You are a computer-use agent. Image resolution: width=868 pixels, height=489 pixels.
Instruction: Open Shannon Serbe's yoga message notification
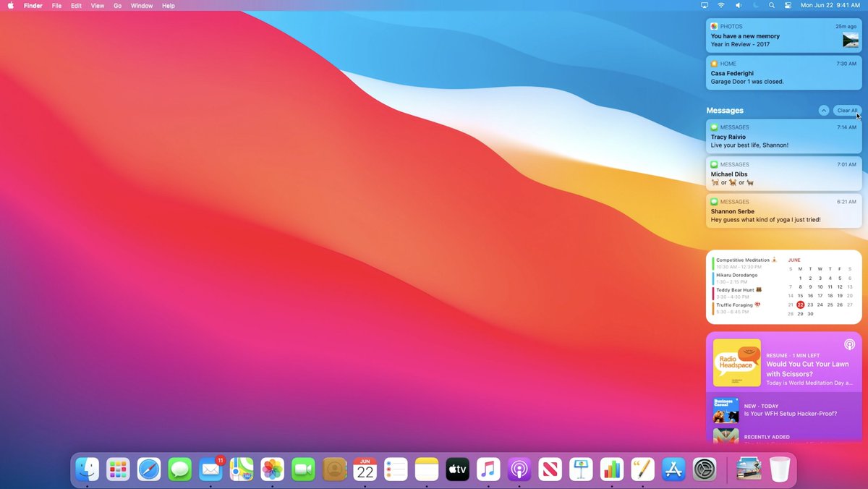coord(783,211)
